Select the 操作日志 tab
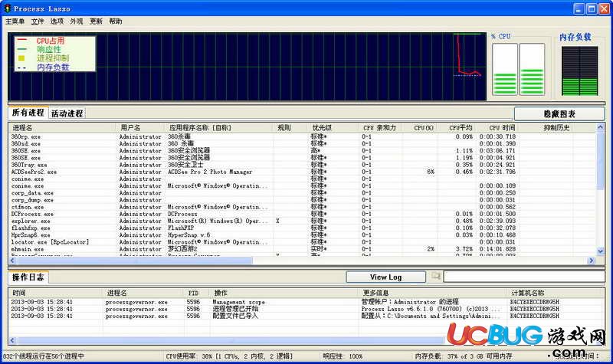 click(x=28, y=277)
